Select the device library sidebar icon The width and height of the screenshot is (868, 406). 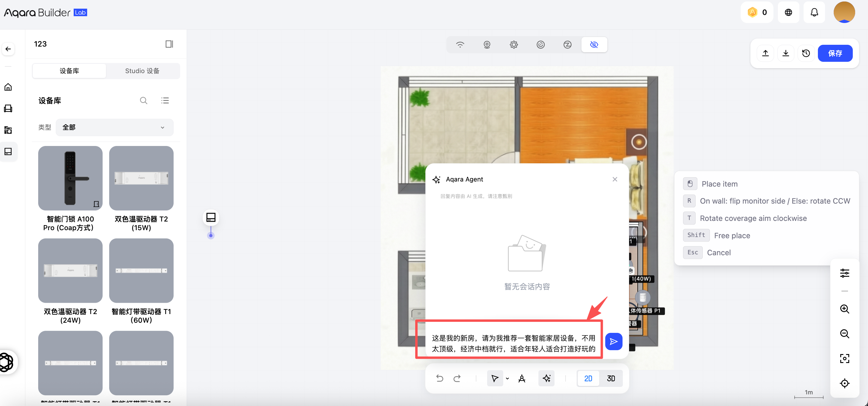[8, 151]
